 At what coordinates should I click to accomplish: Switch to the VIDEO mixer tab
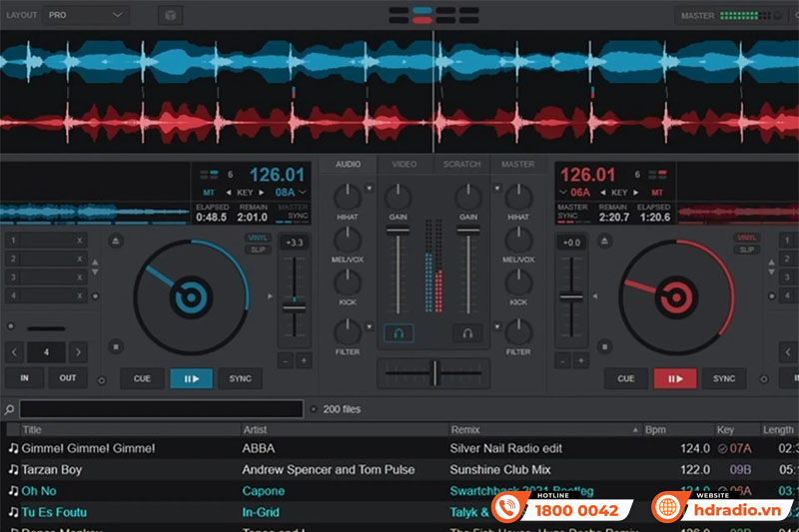[x=404, y=164]
